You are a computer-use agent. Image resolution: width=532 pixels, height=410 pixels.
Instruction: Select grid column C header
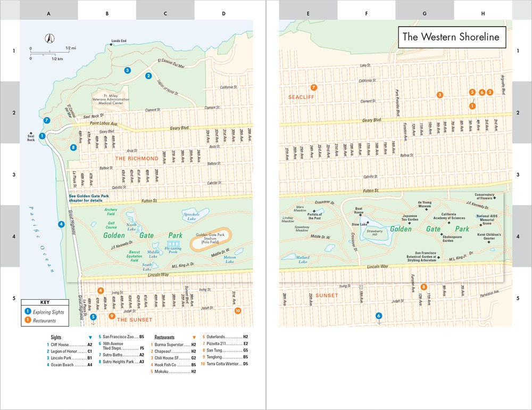tap(165, 13)
